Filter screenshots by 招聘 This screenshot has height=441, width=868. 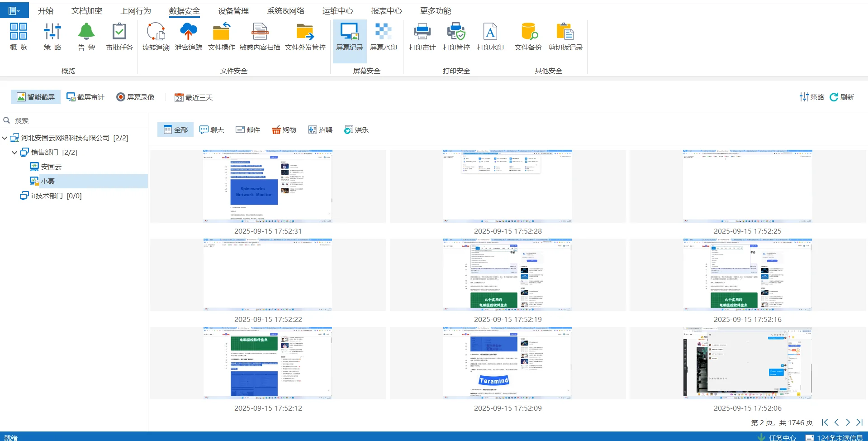(320, 129)
